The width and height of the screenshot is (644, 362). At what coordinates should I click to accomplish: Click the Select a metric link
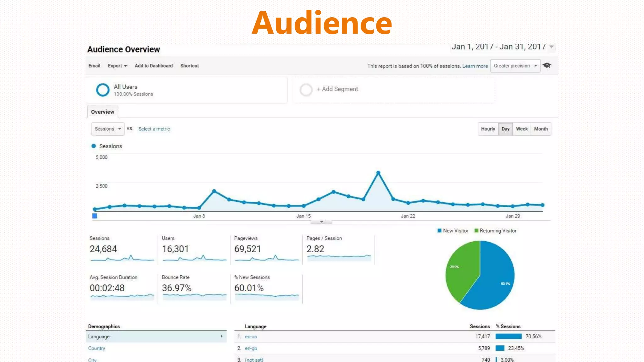click(154, 129)
